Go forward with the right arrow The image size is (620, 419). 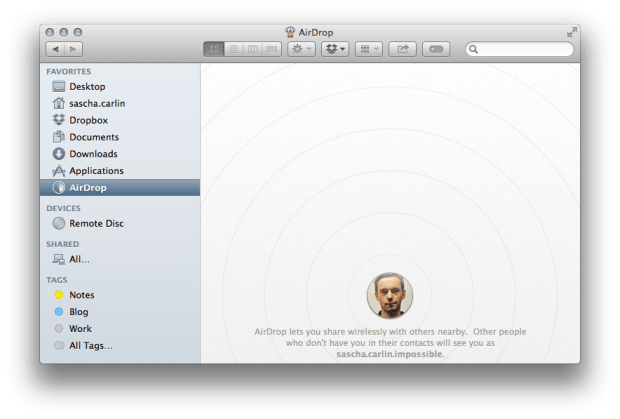[x=74, y=49]
